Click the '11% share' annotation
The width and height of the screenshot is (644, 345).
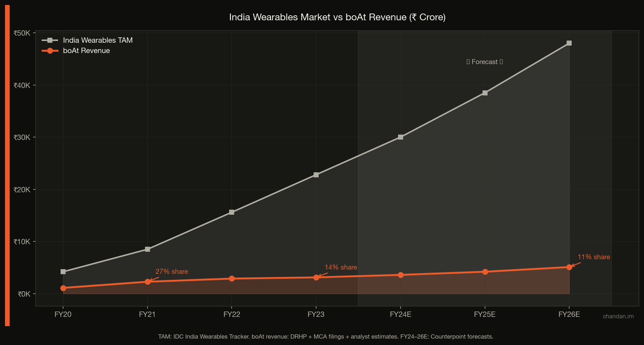tap(594, 257)
